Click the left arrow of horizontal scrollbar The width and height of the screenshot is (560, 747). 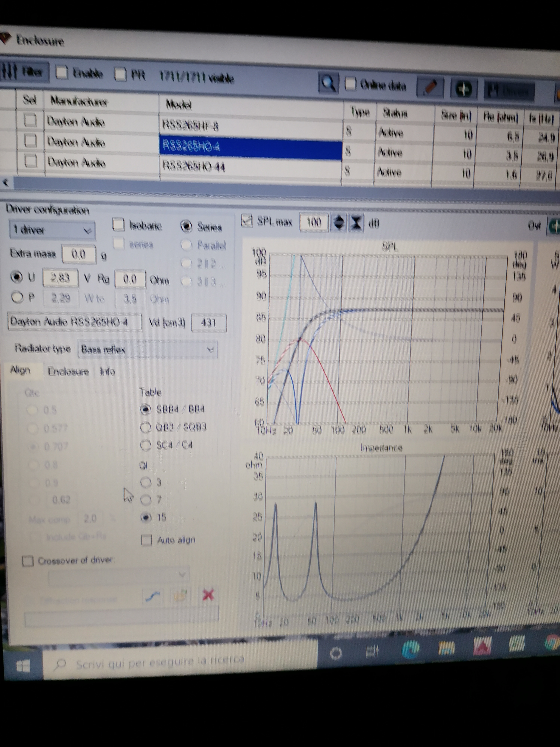coord(6,183)
